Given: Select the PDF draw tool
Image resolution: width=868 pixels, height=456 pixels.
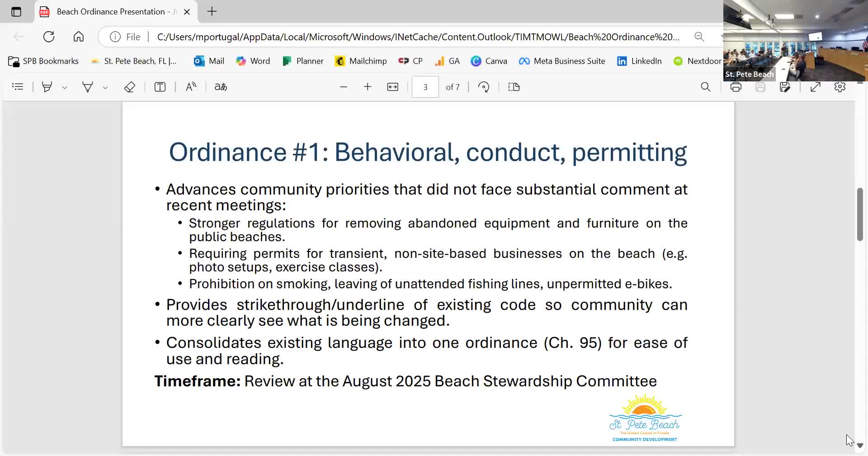Looking at the screenshot, I should 88,87.
